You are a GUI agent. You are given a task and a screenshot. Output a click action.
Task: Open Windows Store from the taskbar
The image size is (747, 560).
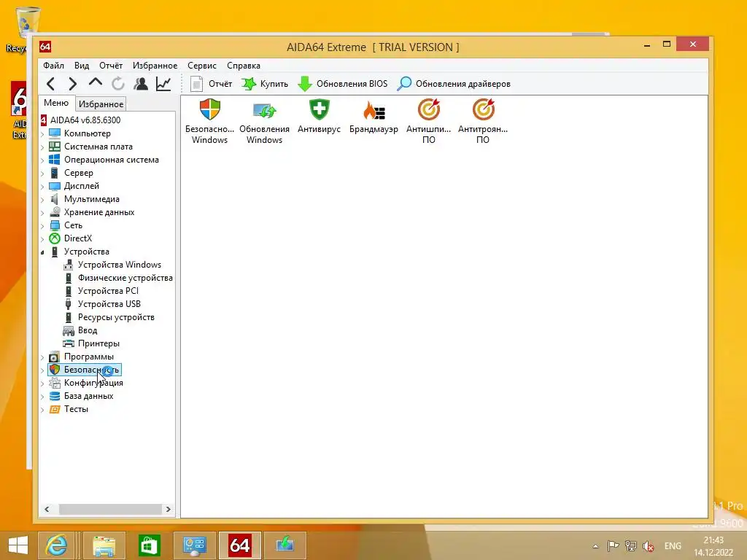(149, 545)
